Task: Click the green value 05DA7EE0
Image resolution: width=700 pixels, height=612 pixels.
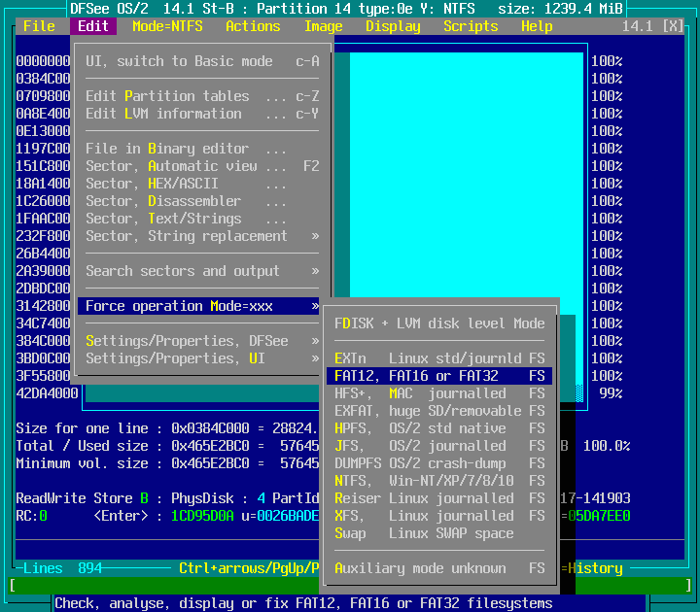Action: pos(599,516)
